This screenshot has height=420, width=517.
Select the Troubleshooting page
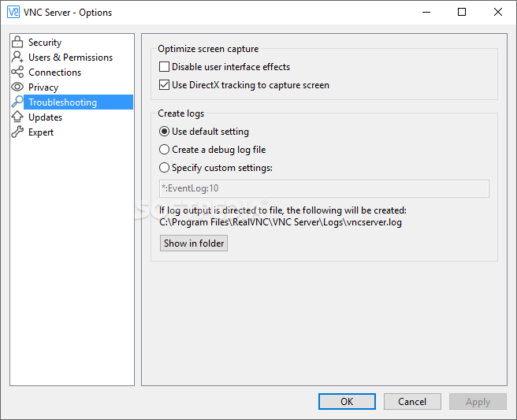[x=79, y=102]
